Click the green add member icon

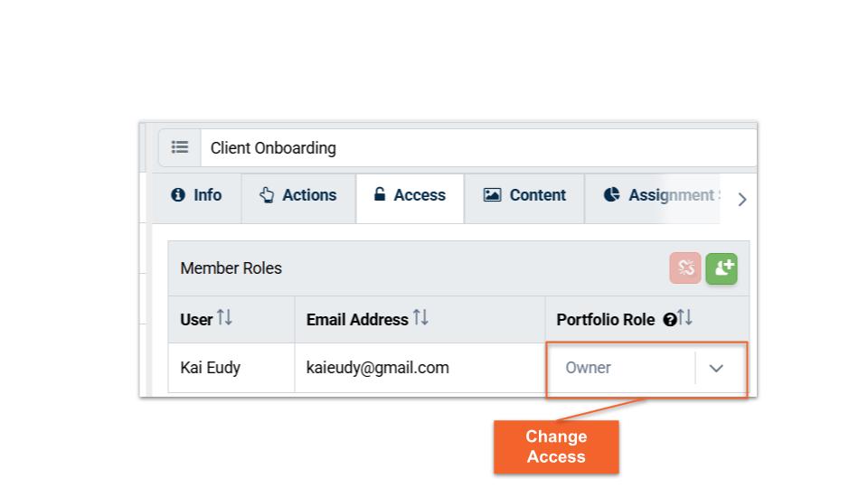tap(721, 267)
